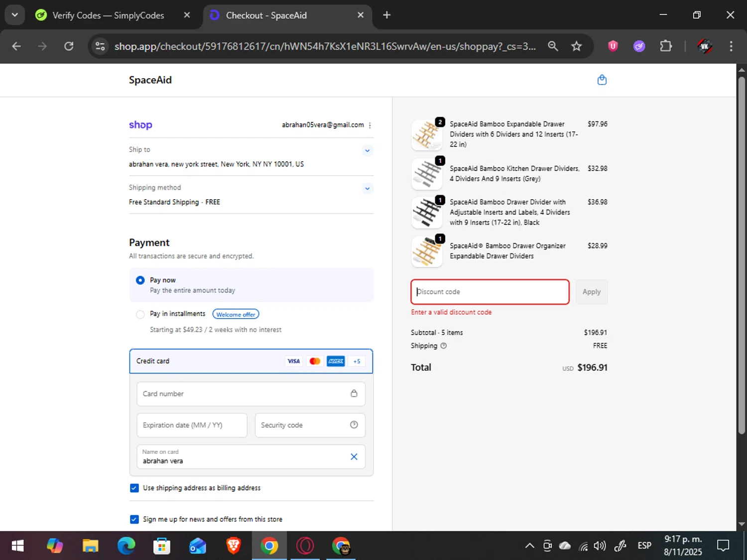Screen dimensions: 747x560
Task: Select the Pay now option
Action: (140, 280)
